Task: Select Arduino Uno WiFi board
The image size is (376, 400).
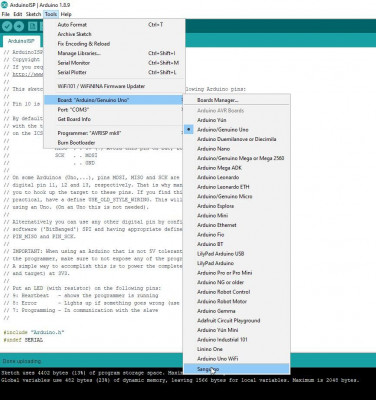Action: pyautogui.click(x=237, y=359)
